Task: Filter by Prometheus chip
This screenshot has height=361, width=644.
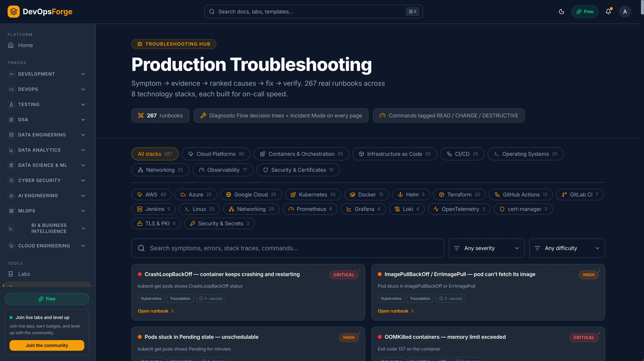Action: (310, 209)
